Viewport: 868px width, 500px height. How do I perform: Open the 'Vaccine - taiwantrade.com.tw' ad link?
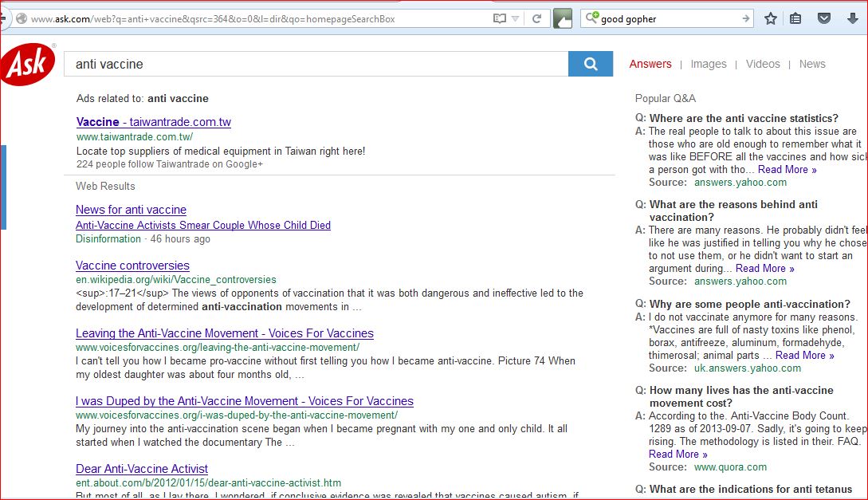point(153,122)
